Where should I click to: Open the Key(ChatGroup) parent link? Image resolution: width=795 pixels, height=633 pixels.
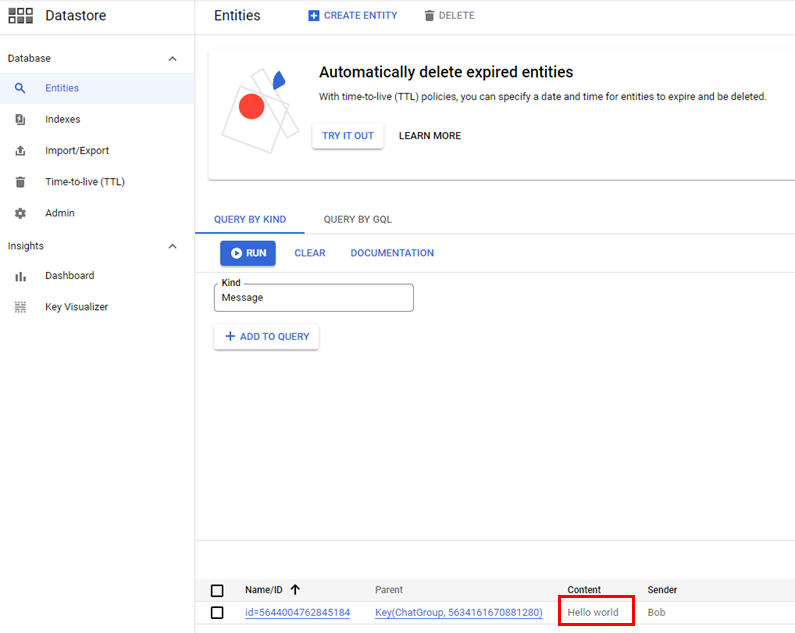pos(458,612)
